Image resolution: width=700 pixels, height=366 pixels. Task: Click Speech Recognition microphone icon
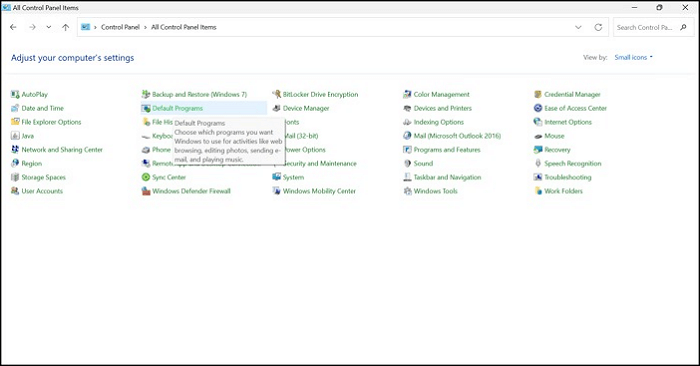coord(538,163)
